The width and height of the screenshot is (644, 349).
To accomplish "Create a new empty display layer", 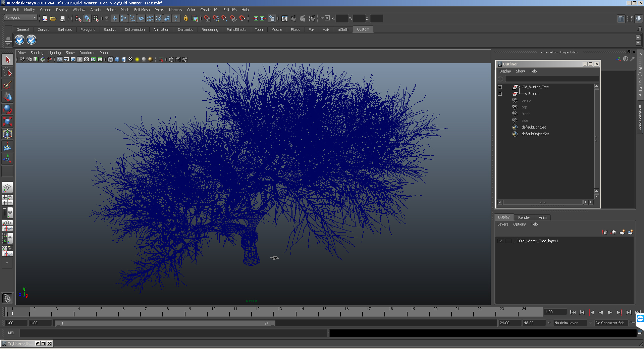I will (622, 232).
